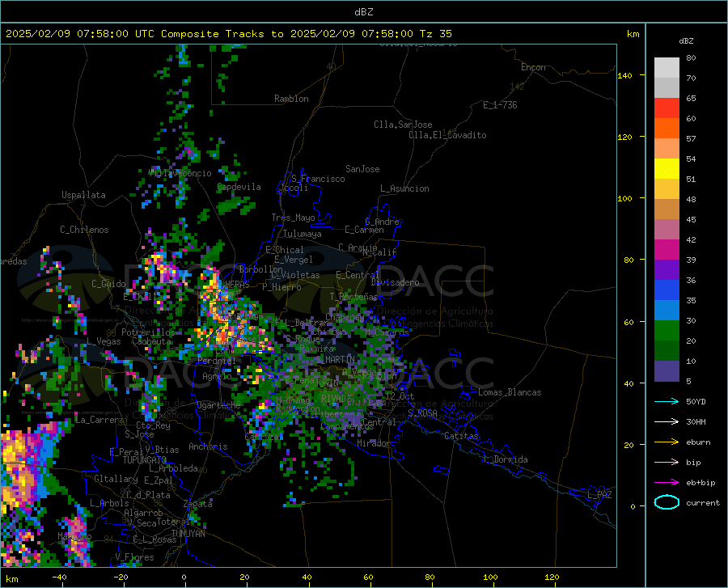Click the horizontal axis -20 km tick label
This screenshot has height=588, width=728.
[121, 577]
